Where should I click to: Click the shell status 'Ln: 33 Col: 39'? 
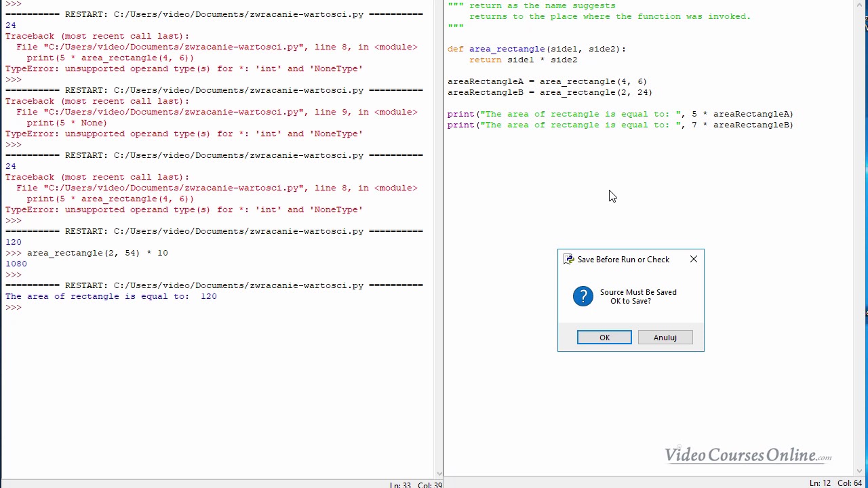(x=416, y=485)
